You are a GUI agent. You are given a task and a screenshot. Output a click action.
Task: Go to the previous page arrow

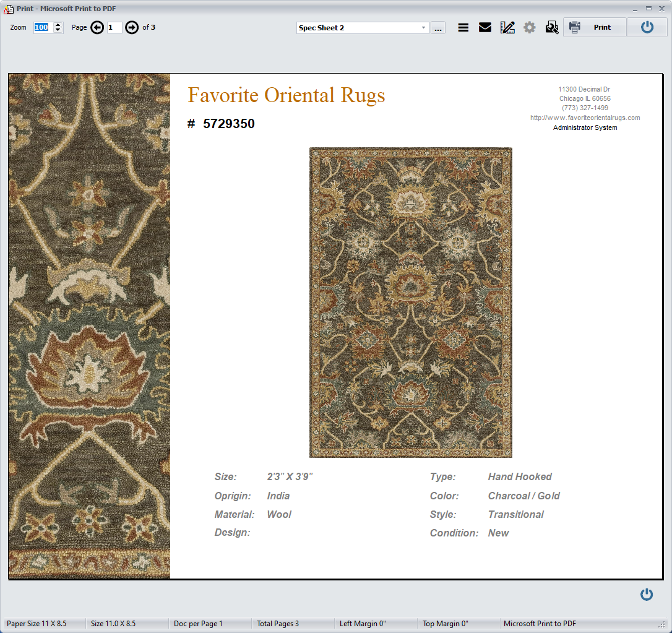point(97,27)
